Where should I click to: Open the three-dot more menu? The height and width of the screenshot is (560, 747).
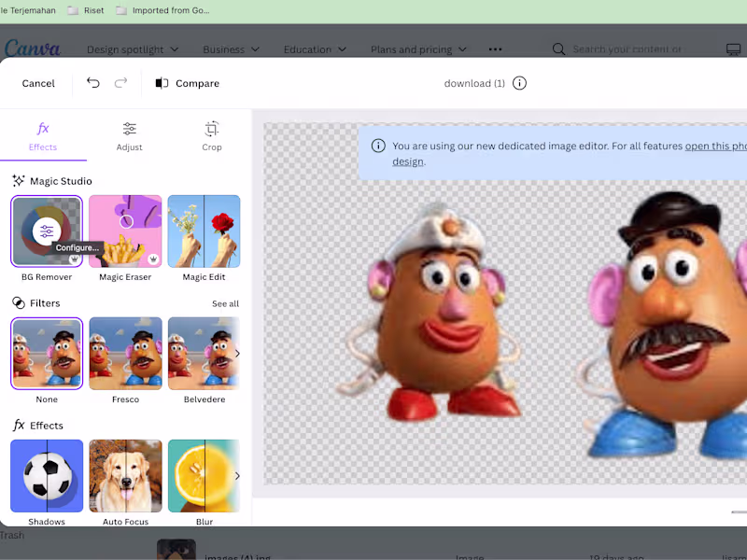coord(495,49)
